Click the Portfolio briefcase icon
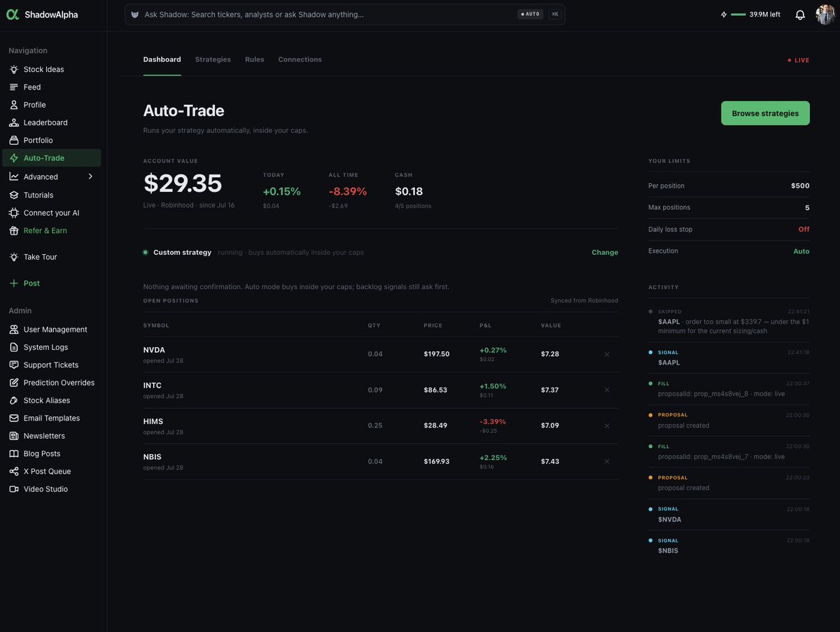 point(14,140)
